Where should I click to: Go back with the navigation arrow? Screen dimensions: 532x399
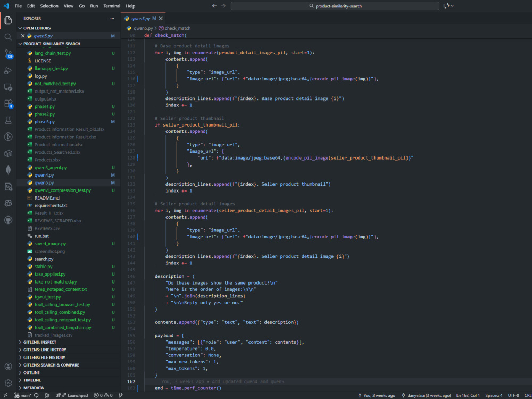click(214, 6)
